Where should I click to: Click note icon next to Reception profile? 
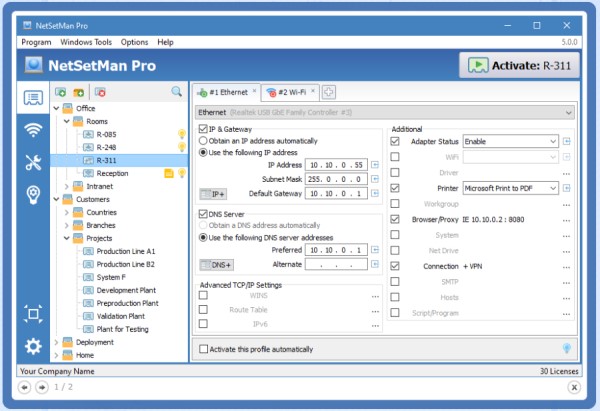169,173
